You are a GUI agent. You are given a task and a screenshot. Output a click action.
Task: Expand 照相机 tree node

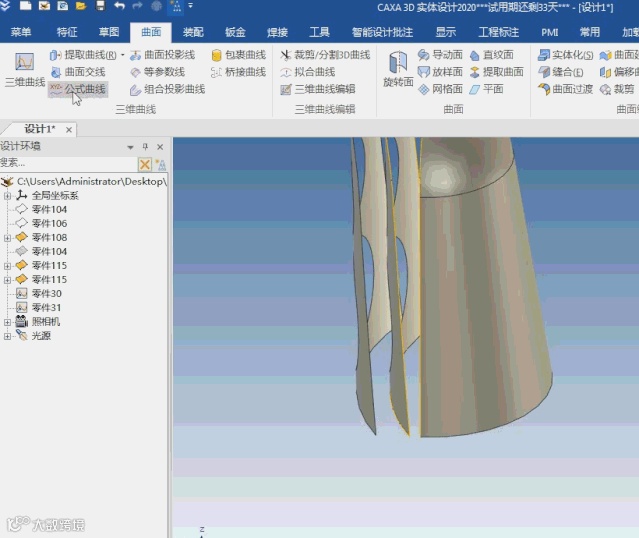pos(7,322)
